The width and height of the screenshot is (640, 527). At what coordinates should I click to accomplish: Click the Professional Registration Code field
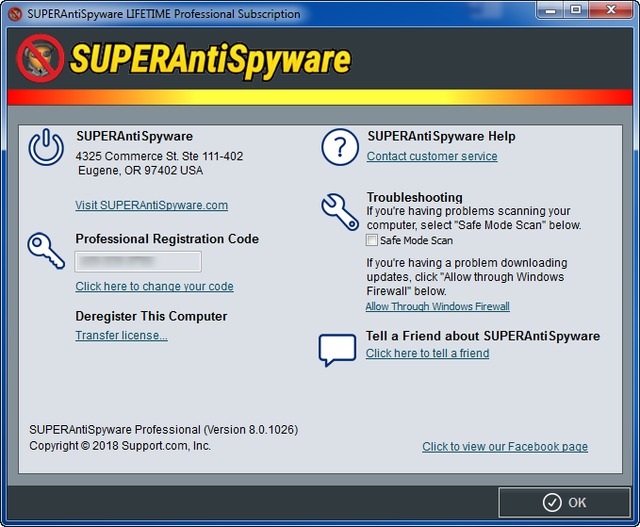point(138,262)
